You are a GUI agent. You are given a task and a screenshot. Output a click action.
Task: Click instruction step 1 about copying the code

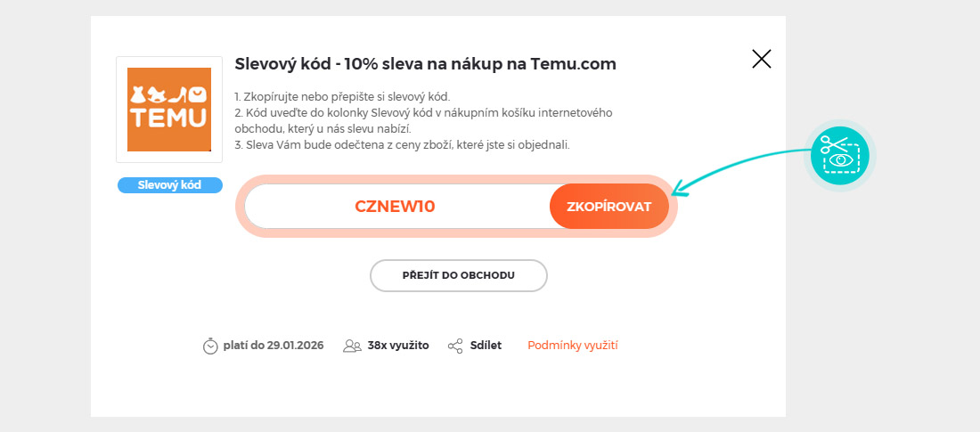[x=343, y=96]
